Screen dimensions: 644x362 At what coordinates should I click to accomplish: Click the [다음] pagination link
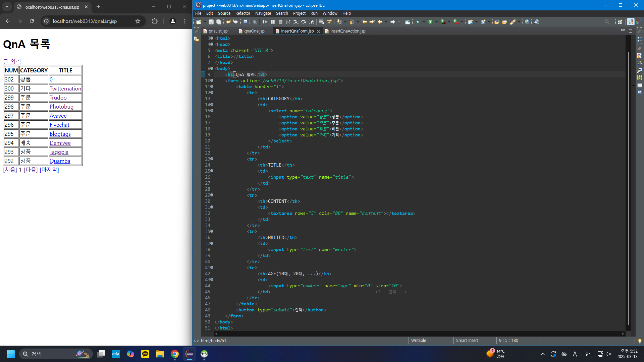pos(31,170)
